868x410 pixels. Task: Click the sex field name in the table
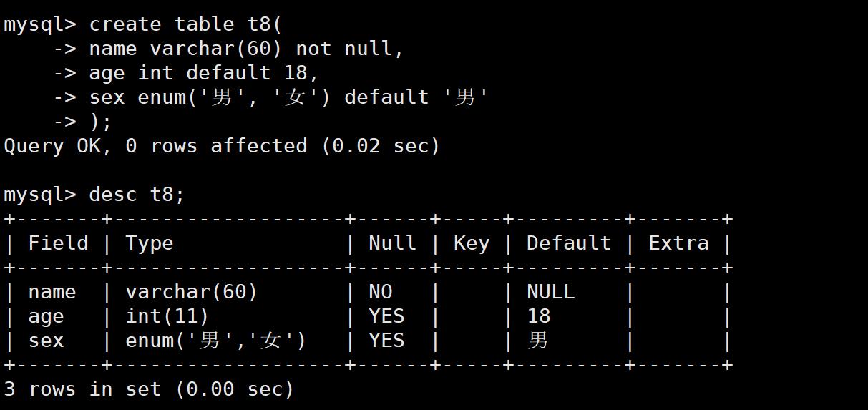pyautogui.click(x=46, y=341)
